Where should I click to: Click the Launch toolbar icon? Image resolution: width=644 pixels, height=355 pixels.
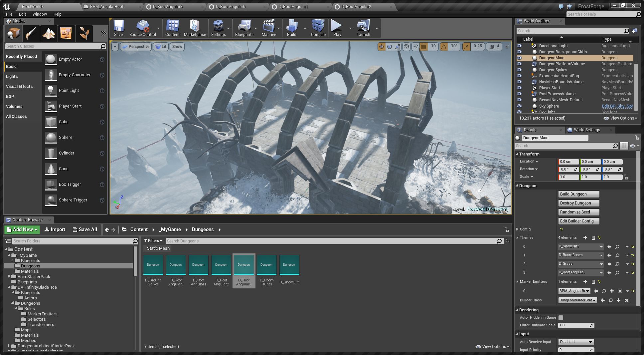click(x=363, y=28)
